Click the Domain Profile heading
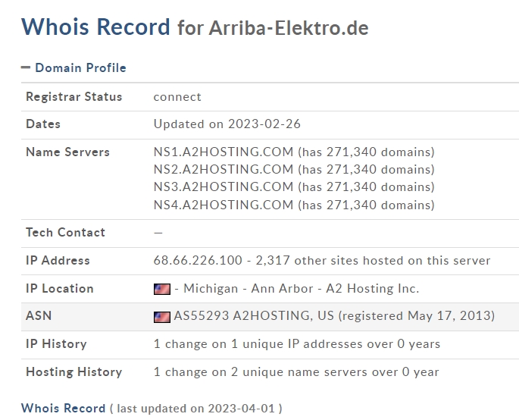 (x=80, y=67)
